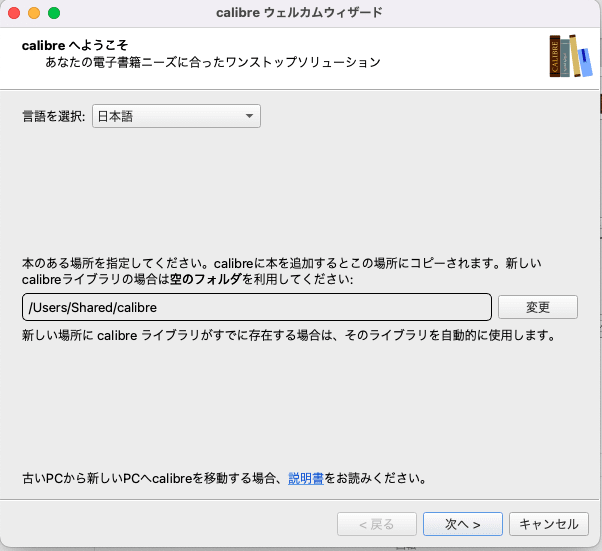
Task: Click the 言語を選択 label text
Action: [x=54, y=116]
